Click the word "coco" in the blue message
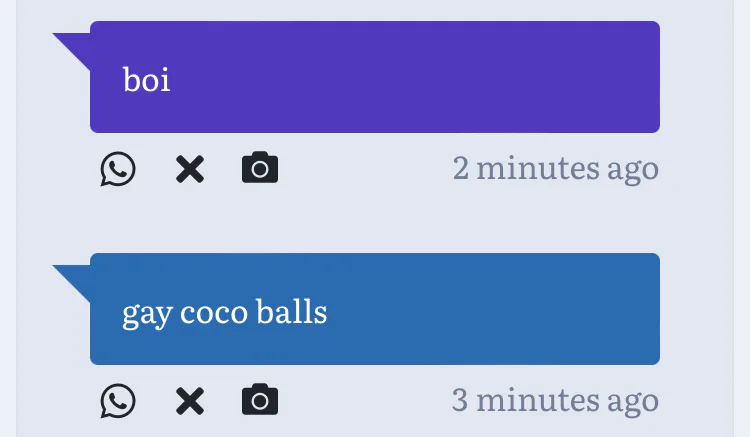Viewport: 750px width, 437px height. [x=216, y=313]
